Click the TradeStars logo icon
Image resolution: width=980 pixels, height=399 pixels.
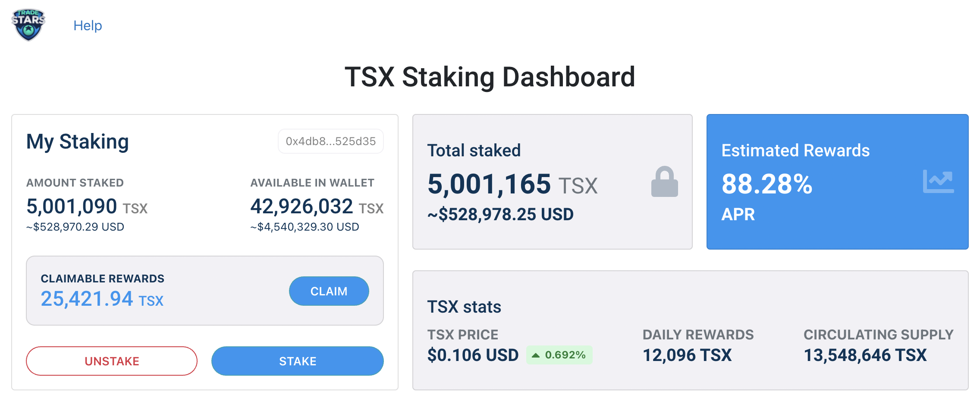(28, 25)
